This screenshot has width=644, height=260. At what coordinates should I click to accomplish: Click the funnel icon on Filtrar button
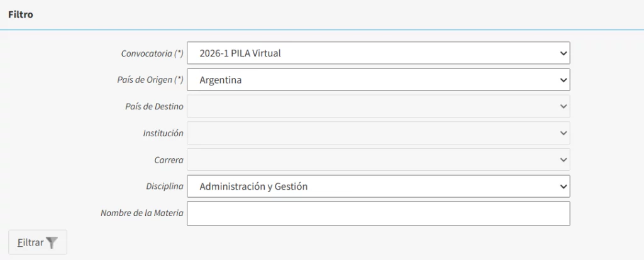coord(52,242)
